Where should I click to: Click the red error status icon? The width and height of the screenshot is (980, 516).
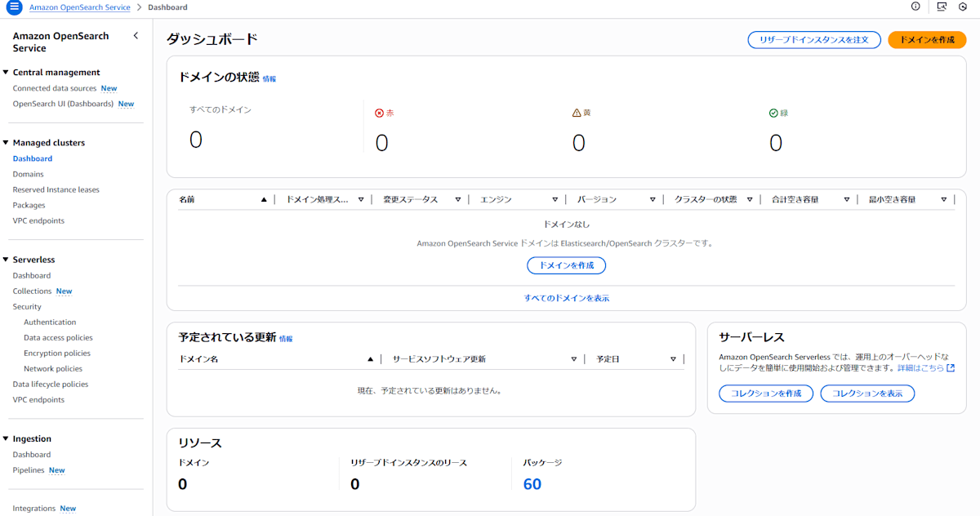pyautogui.click(x=379, y=113)
